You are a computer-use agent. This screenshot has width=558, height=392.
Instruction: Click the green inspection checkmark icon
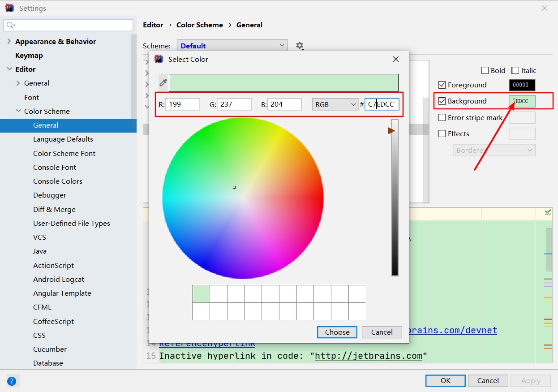coord(548,213)
